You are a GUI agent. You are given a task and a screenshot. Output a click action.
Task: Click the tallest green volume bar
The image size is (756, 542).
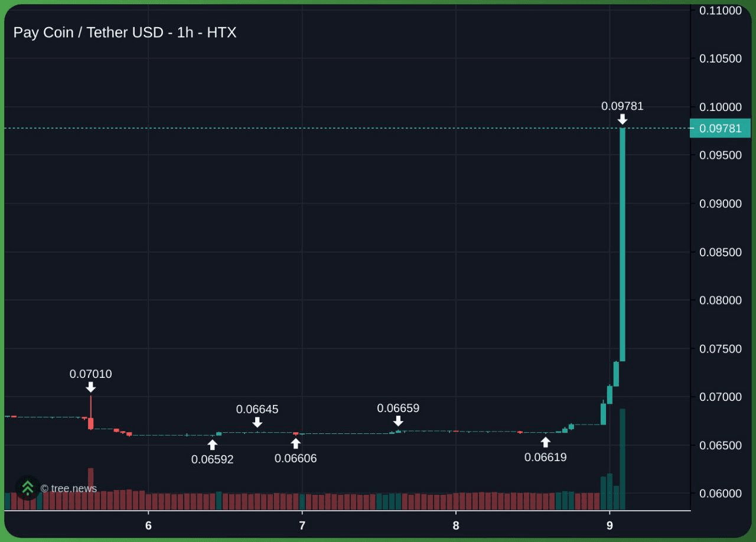622,459
